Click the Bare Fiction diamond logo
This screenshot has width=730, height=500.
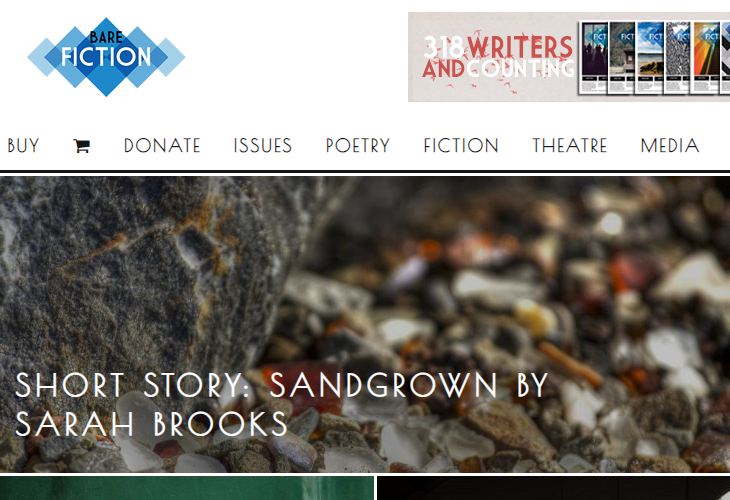106,57
